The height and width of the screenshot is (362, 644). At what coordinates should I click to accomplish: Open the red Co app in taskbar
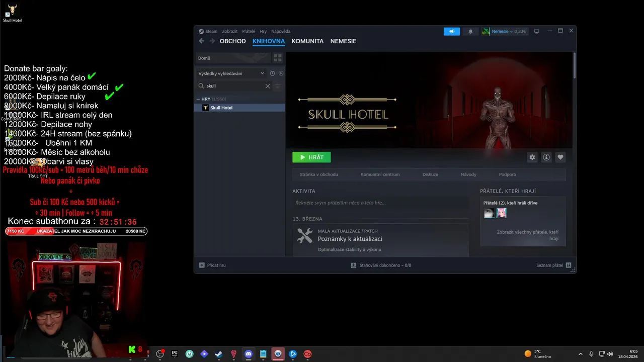point(307,354)
